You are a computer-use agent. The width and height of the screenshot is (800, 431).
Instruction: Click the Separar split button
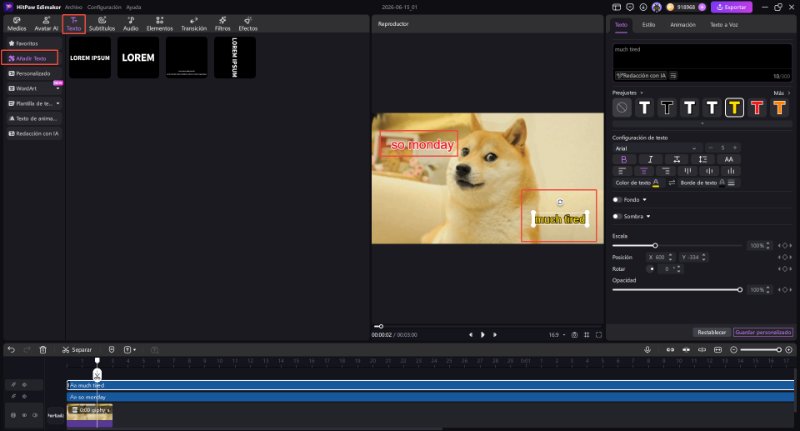pyautogui.click(x=77, y=349)
